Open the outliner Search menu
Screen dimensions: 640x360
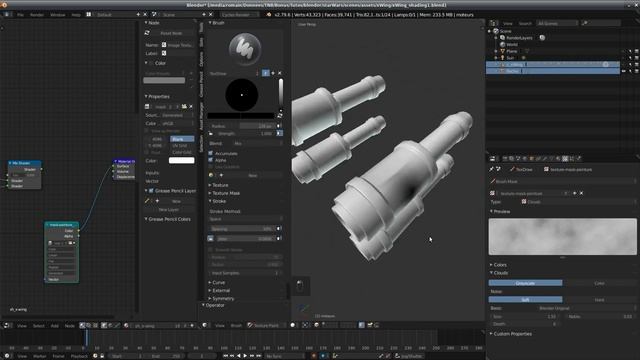point(525,23)
